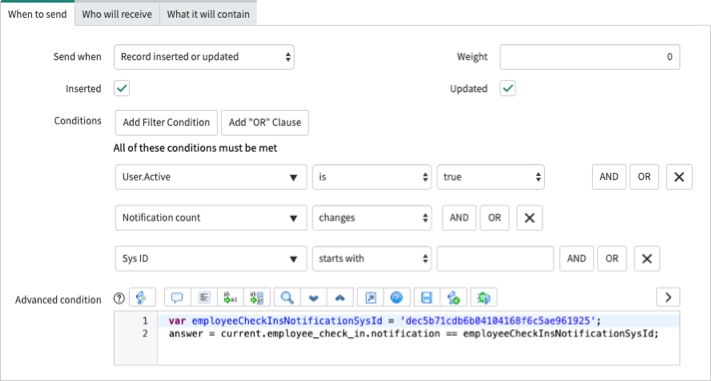
Task: Click OR on the User.Active row
Action: pyautogui.click(x=644, y=177)
